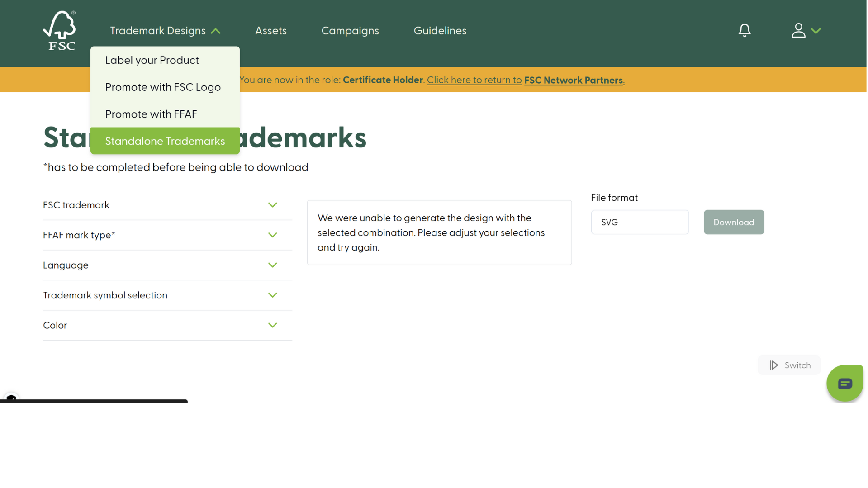Open the green chat widget
This screenshot has height=488, width=868.
844,383
